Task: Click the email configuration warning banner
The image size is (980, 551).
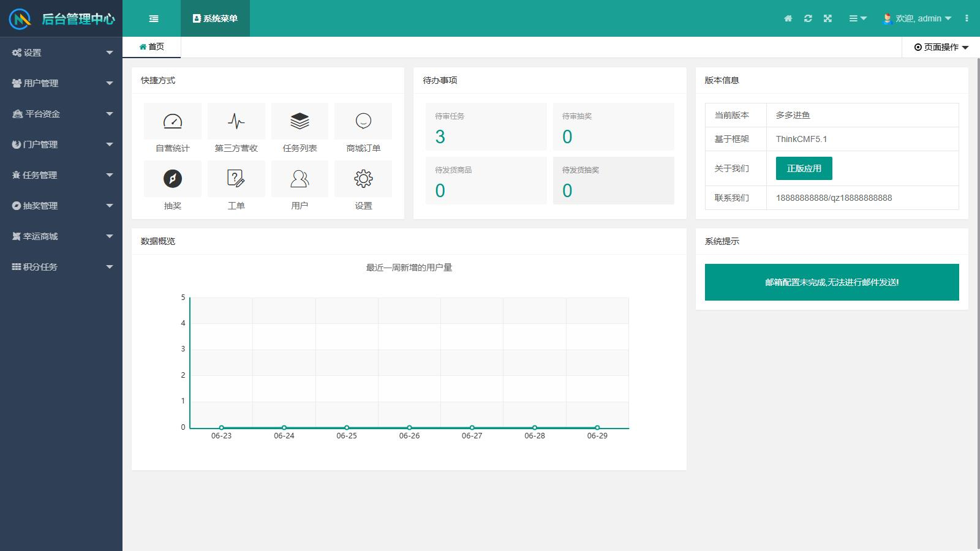Action: pos(831,282)
